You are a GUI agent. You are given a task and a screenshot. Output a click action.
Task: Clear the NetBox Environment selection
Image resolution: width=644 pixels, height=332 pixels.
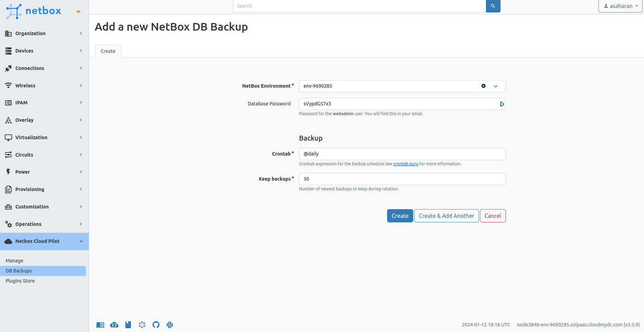click(484, 86)
